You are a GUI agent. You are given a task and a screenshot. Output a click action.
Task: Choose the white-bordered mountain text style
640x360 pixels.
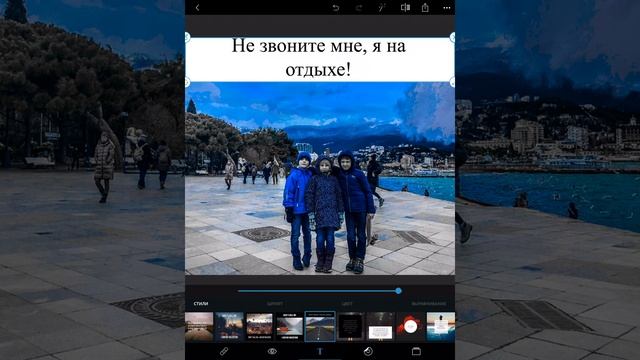click(x=260, y=326)
